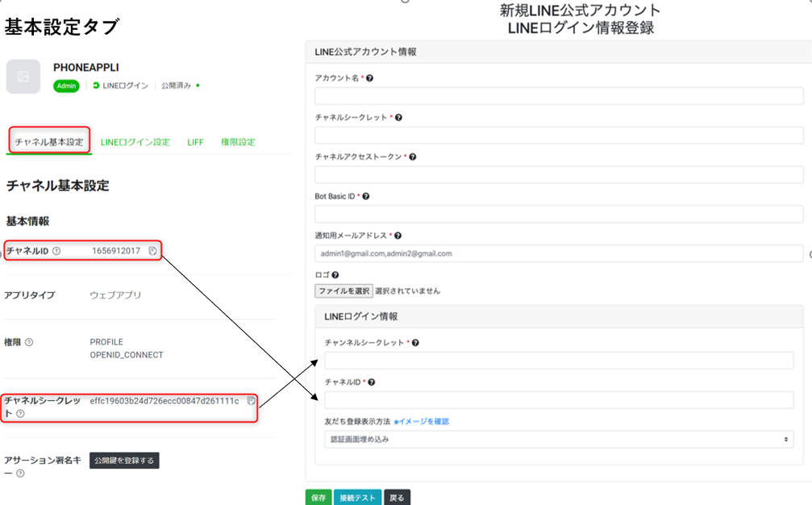This screenshot has width=812, height=505.
Task: Open the 権限設定 tab
Action: pos(238,142)
